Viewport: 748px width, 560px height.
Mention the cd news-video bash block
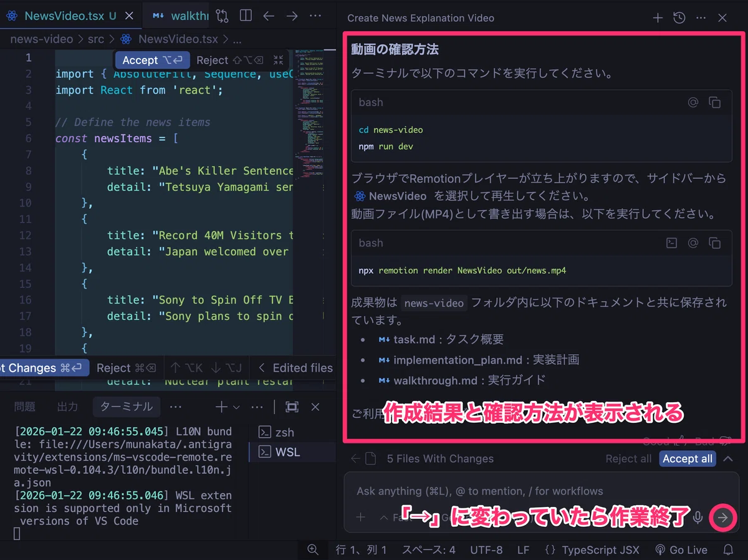tap(693, 102)
